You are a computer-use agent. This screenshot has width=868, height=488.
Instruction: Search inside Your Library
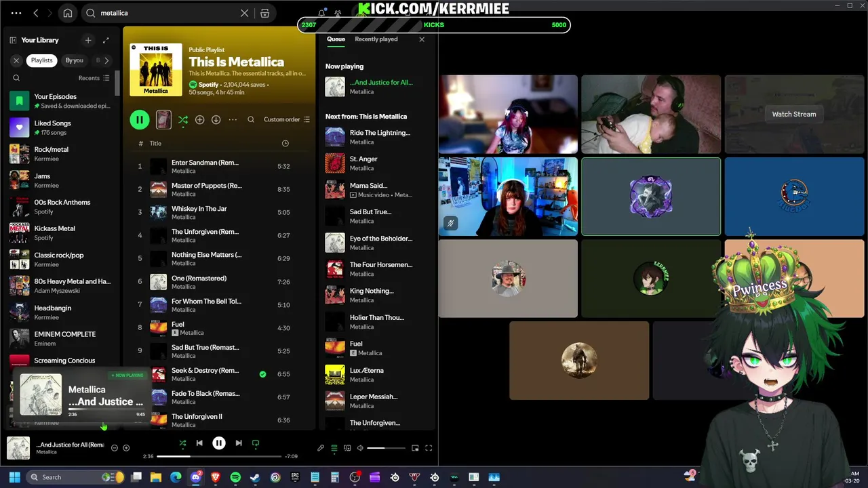click(x=16, y=78)
